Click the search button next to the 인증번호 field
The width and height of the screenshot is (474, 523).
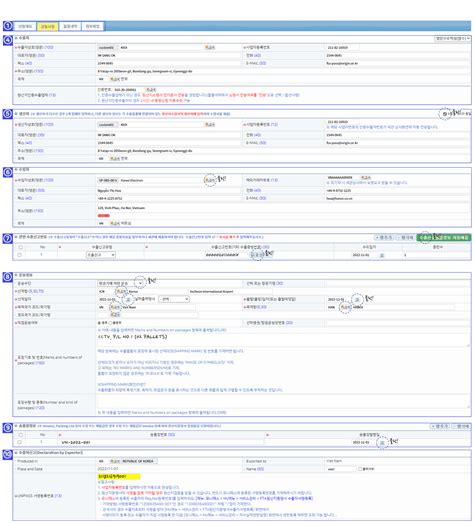click(151, 90)
